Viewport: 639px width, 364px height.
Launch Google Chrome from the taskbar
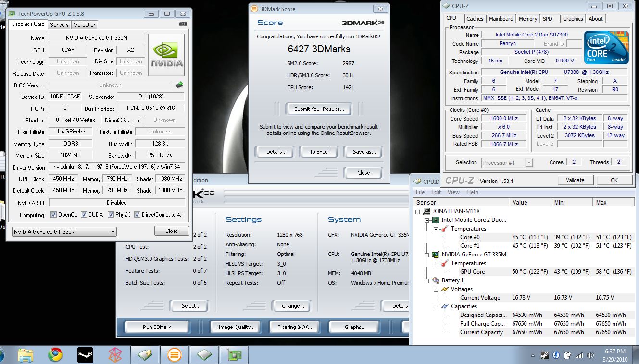tap(55, 355)
